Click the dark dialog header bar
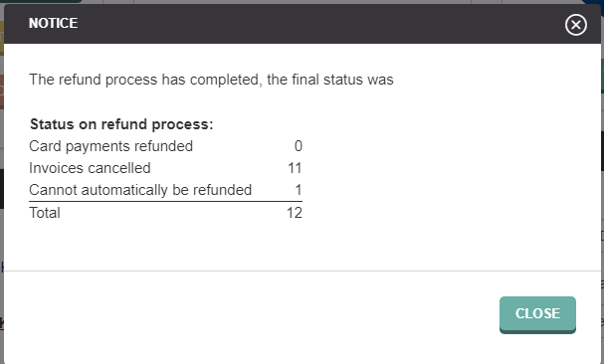This screenshot has height=364, width=604. tap(302, 24)
